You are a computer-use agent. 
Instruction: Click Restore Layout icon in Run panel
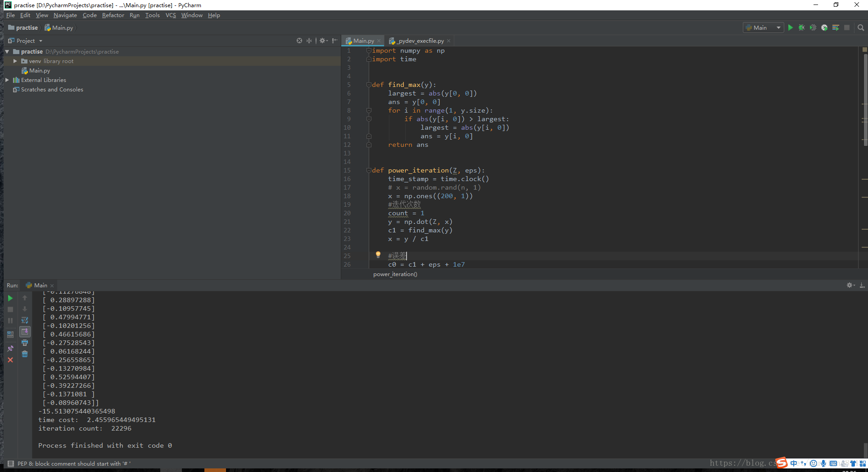(10, 335)
